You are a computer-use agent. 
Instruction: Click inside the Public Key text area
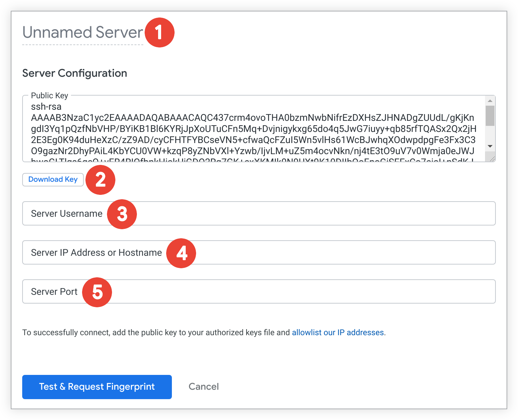(x=252, y=135)
